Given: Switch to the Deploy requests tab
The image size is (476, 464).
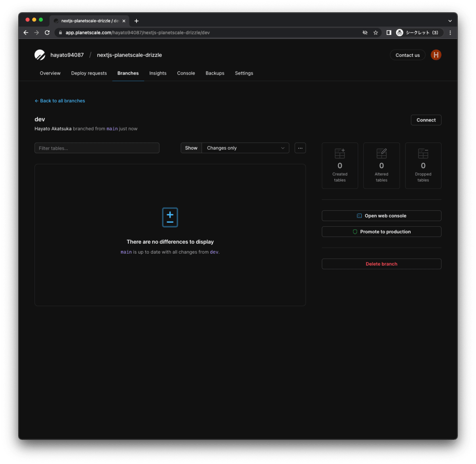Looking at the screenshot, I should 89,73.
